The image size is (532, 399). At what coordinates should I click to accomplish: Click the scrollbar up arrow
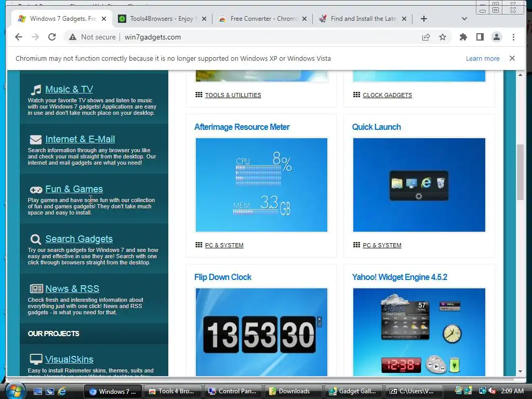[x=520, y=75]
